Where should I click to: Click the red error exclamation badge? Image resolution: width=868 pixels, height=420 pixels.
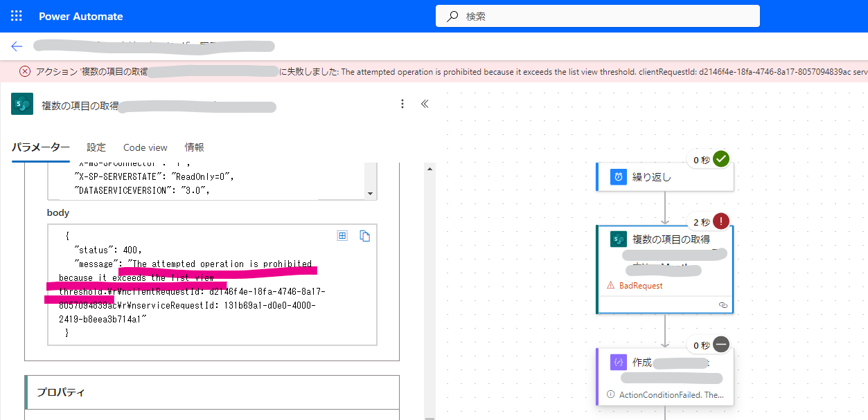click(x=721, y=221)
